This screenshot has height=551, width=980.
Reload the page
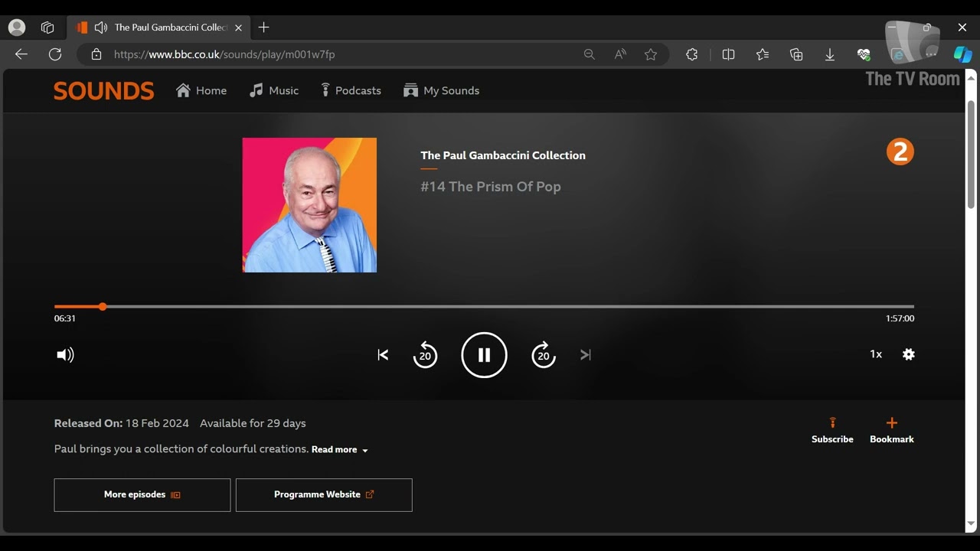coord(55,54)
